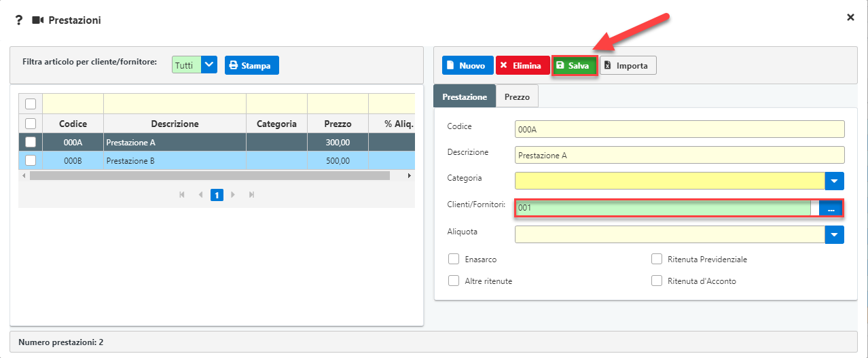Open Clienti/Fornitori lookup ellipsis button
Viewport: 868px width, 358px height.
pyautogui.click(x=831, y=209)
